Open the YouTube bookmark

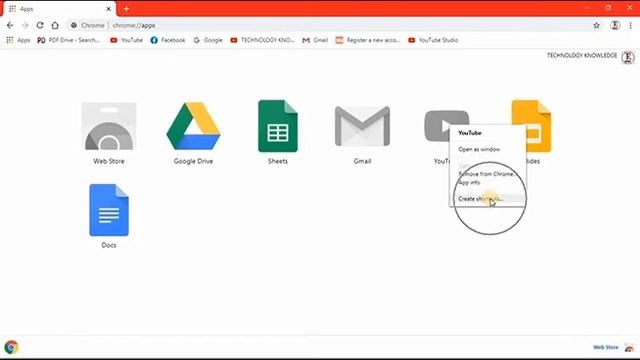[x=127, y=40]
